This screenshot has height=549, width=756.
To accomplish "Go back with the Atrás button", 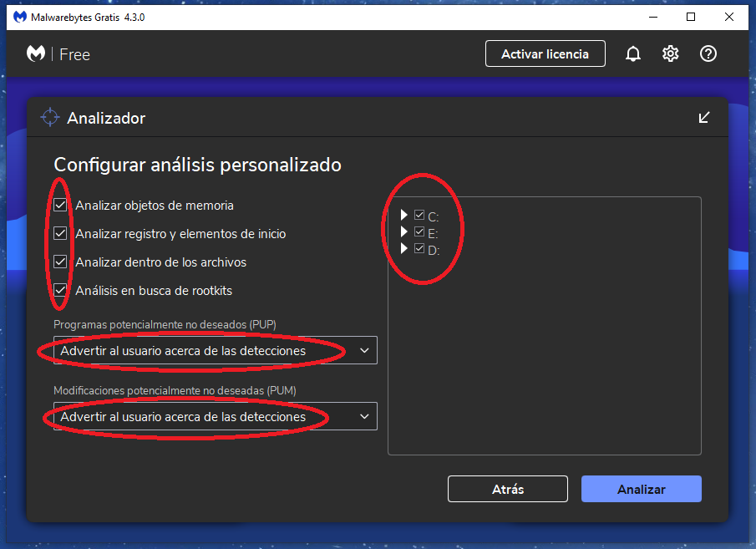I will pyautogui.click(x=508, y=489).
